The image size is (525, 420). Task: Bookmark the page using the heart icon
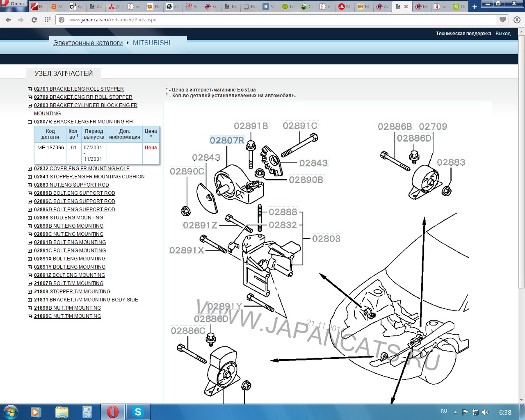click(502, 20)
